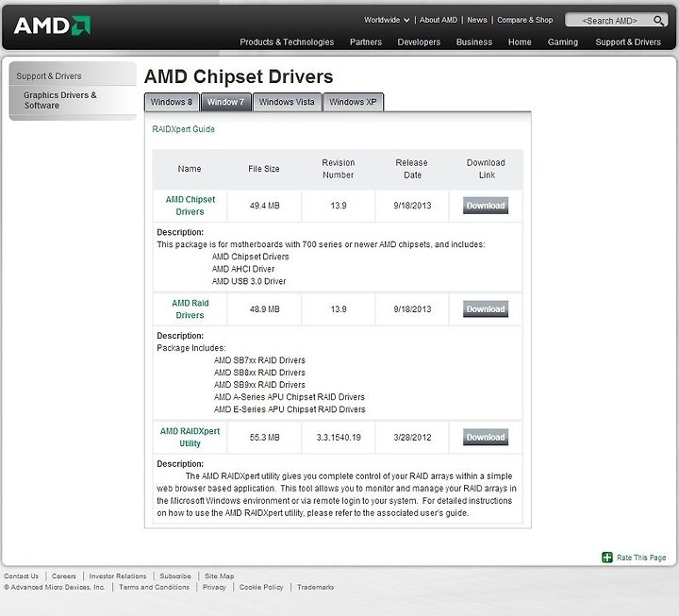The height and width of the screenshot is (616, 679).
Task: Download the AMD Raid Drivers package
Action: click(486, 308)
